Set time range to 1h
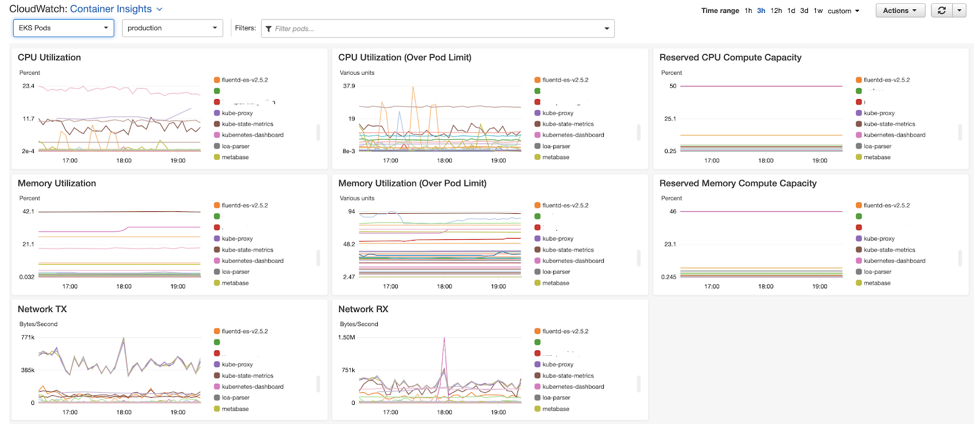Viewport: 974px width, 424px height. 748,11
